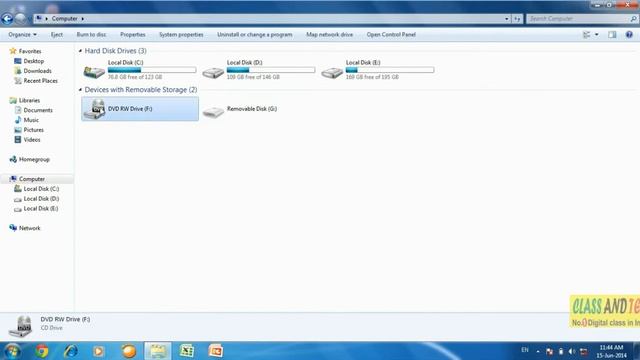
Task: Open Explorer help icon
Action: 629,35
